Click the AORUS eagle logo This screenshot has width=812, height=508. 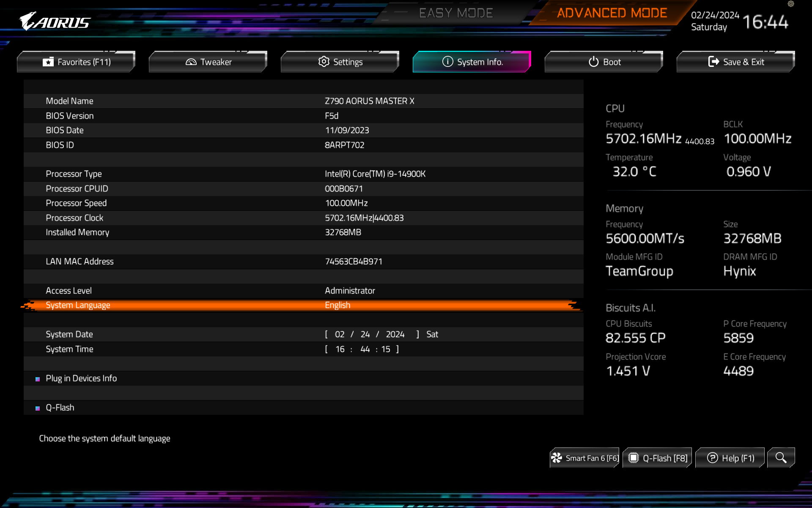coord(55,21)
